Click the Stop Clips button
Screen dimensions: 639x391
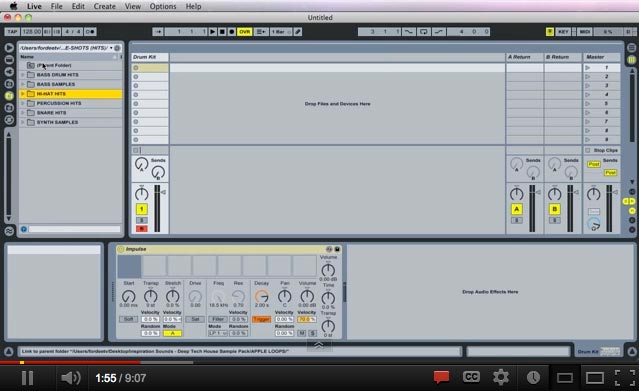pyautogui.click(x=602, y=150)
